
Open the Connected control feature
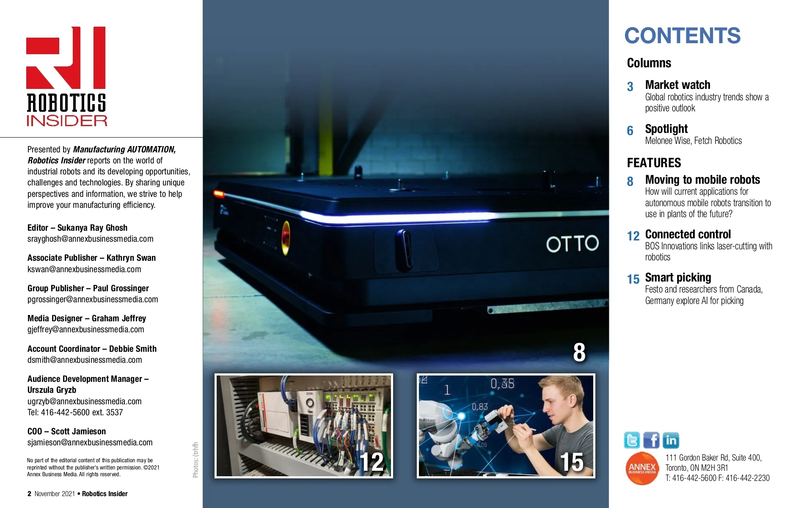pyautogui.click(x=688, y=235)
